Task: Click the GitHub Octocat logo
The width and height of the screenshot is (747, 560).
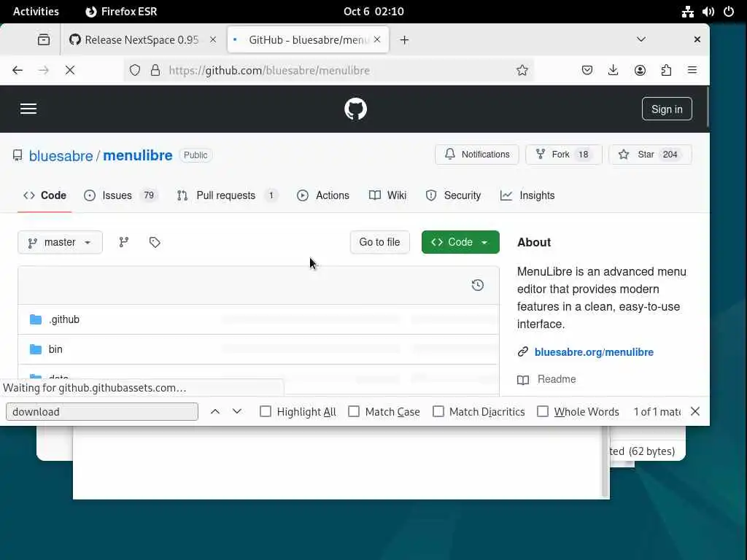Action: pyautogui.click(x=355, y=109)
